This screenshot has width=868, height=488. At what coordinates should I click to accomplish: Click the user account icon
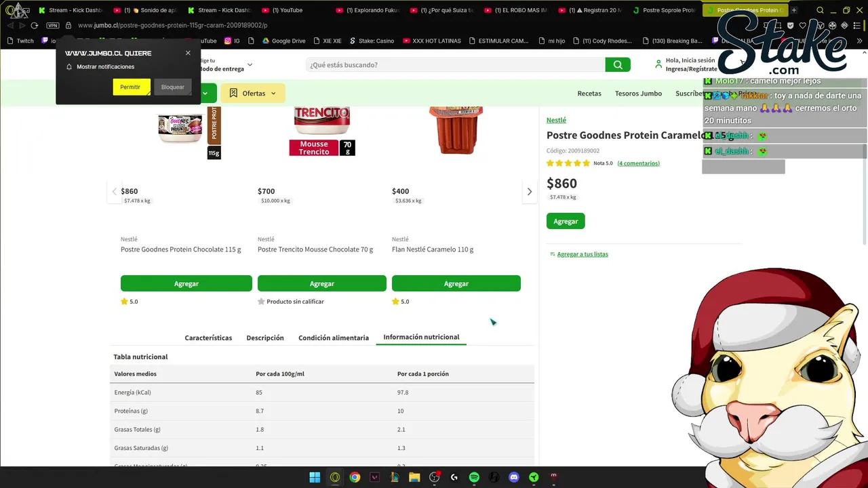click(658, 64)
